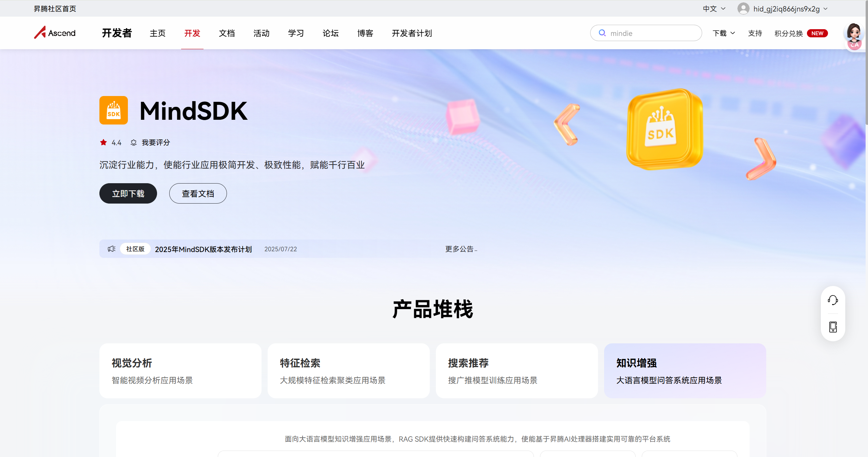Click the red star rating icon
This screenshot has height=457, width=868.
(x=103, y=142)
